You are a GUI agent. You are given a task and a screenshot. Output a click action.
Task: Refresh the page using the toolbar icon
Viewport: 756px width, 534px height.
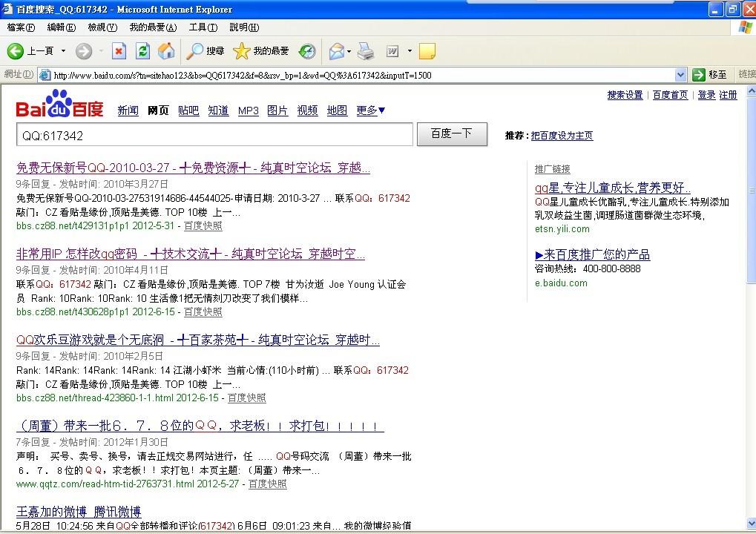(142, 51)
